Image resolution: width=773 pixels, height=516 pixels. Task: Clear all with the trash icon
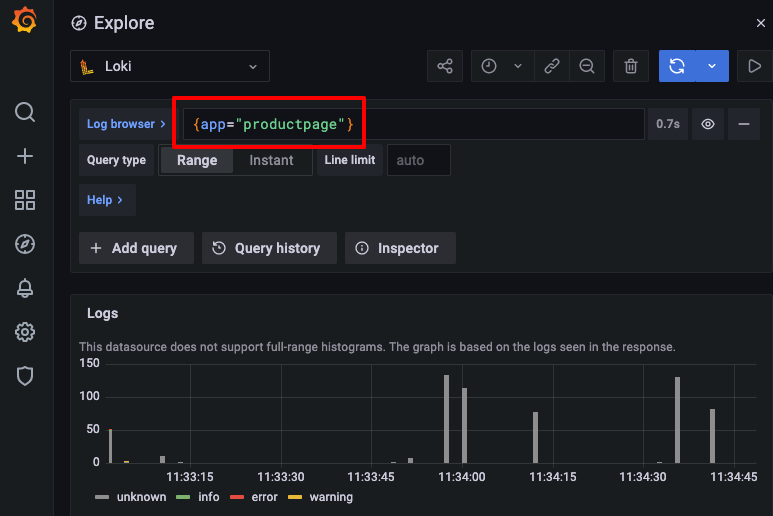click(630, 67)
